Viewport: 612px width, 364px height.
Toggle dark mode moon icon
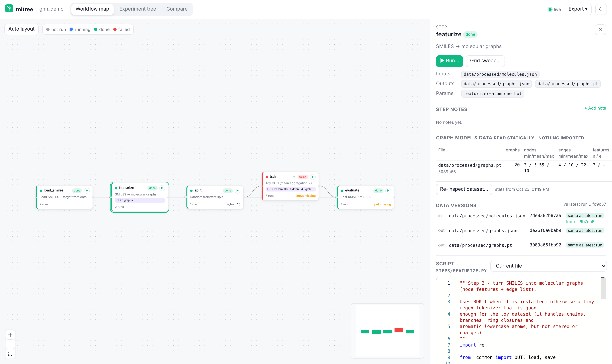(x=601, y=9)
